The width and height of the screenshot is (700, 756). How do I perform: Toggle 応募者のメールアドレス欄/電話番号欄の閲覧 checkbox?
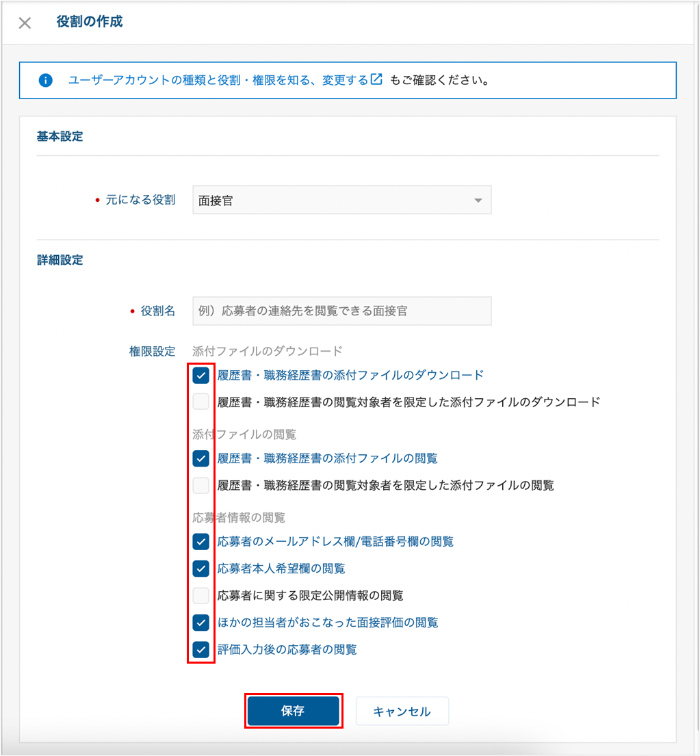tap(201, 542)
